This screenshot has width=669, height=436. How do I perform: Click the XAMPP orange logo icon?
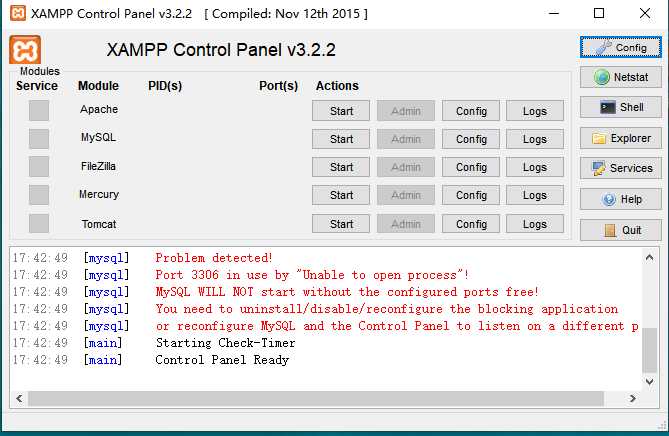coord(25,50)
